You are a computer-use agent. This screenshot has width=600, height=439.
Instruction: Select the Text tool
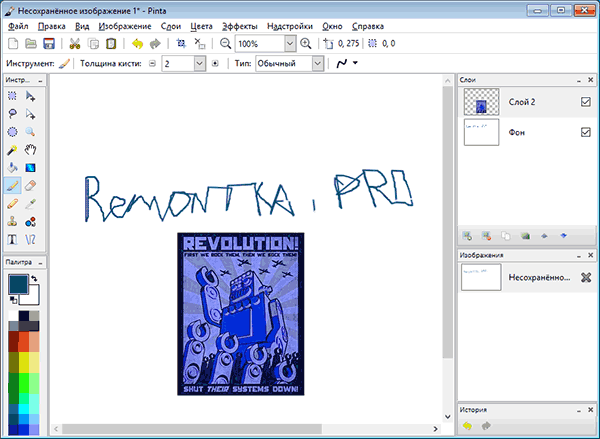point(12,240)
